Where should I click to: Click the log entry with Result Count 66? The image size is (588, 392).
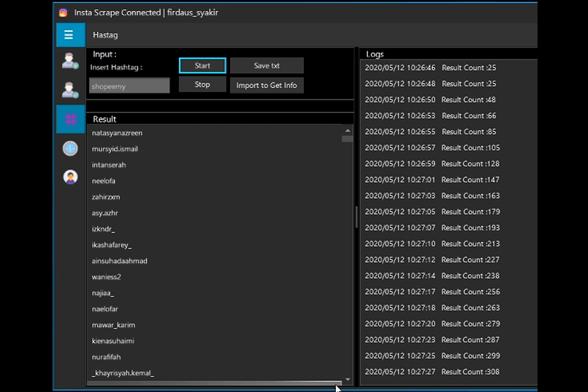pos(431,116)
